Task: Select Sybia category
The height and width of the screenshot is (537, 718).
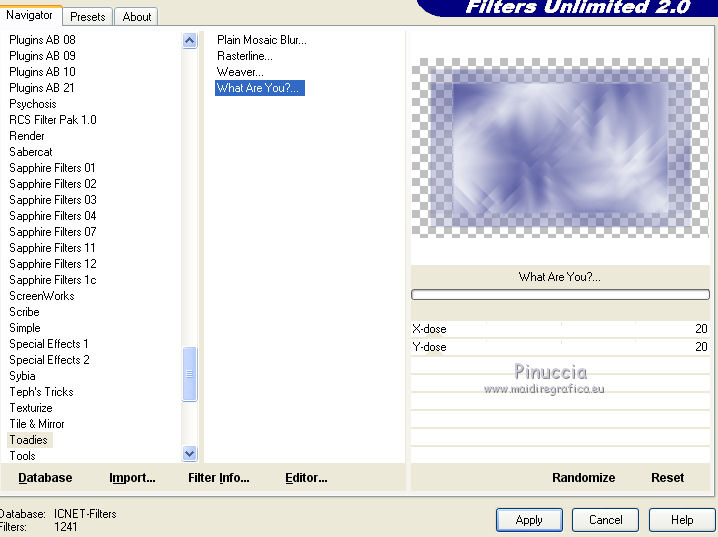Action: (22, 376)
